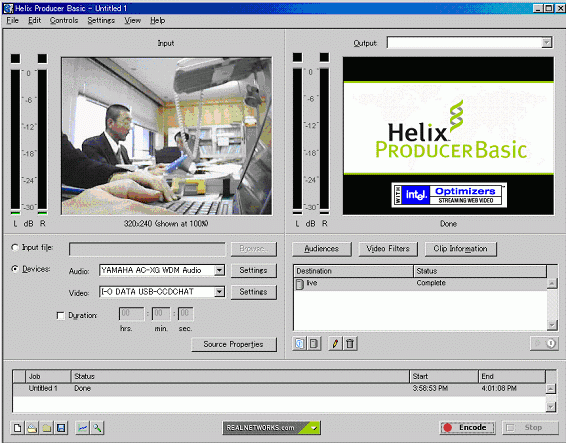This screenshot has width=566, height=443.
Task: Click the "3:58:53 PM" start time
Action: 430,388
